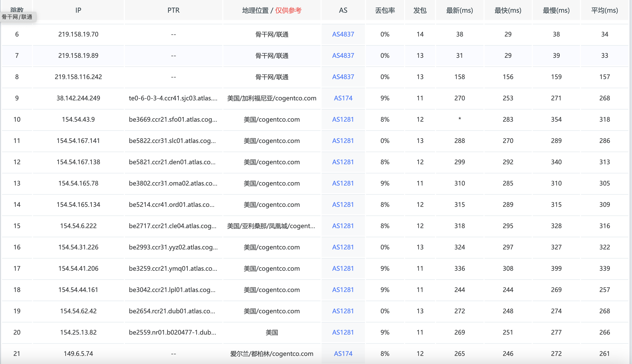
Task: Open AS1281 link for 154.54.165.134
Action: [x=343, y=205]
